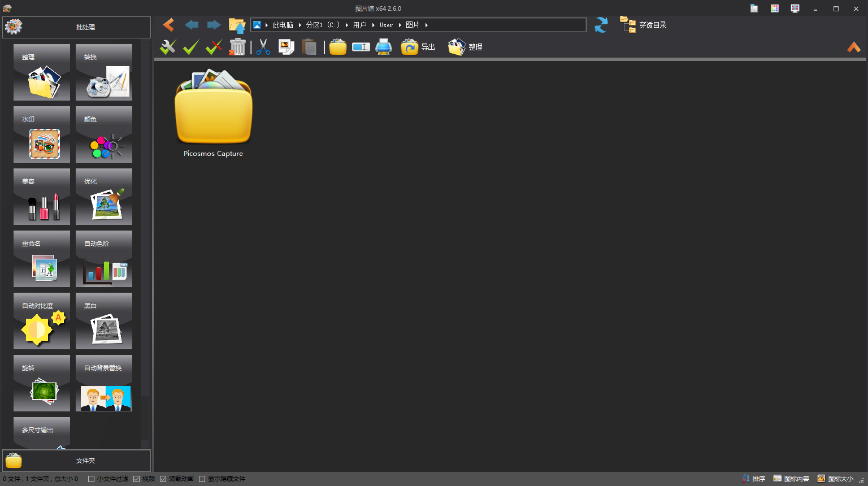
Task: Expand the arrow after 此电脑 in path
Action: pyautogui.click(x=300, y=25)
